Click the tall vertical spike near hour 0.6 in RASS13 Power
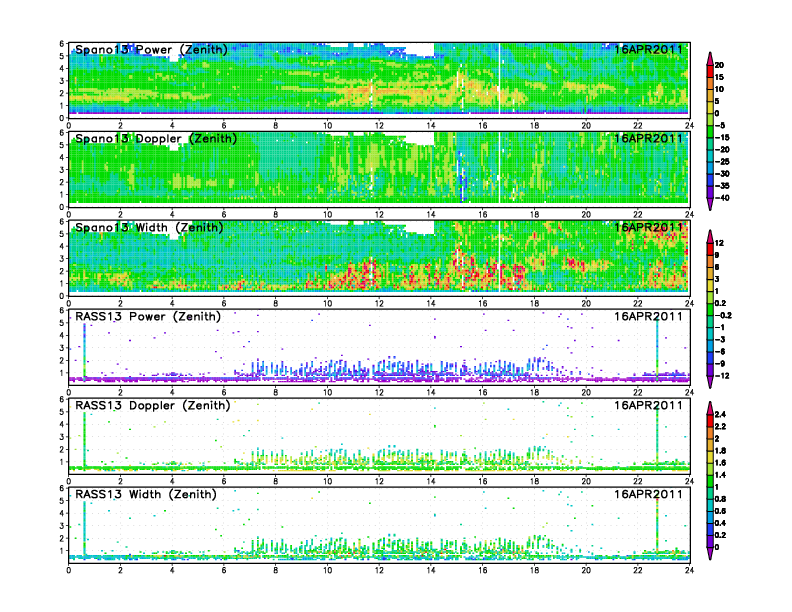This screenshot has width=792, height=612. coord(84,350)
